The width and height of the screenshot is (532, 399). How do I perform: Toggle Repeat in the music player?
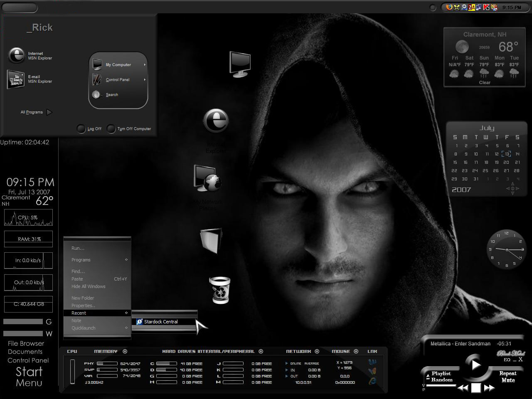click(x=508, y=373)
